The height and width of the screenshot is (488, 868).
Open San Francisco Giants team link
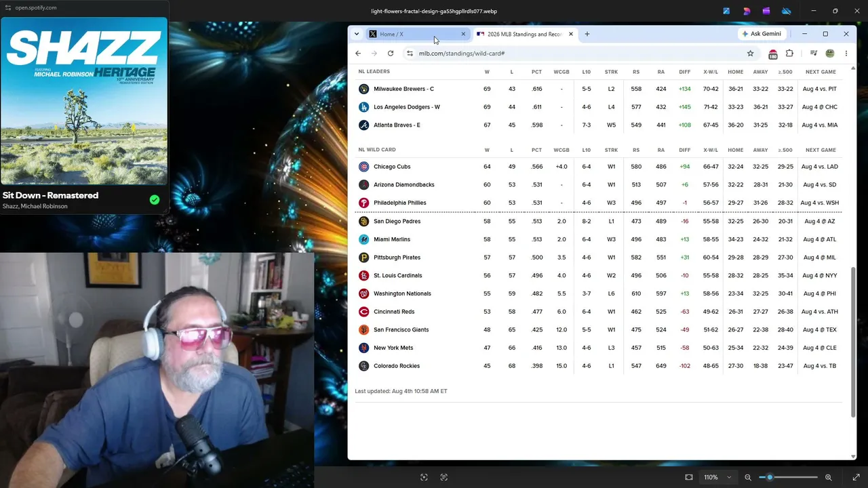(x=401, y=330)
